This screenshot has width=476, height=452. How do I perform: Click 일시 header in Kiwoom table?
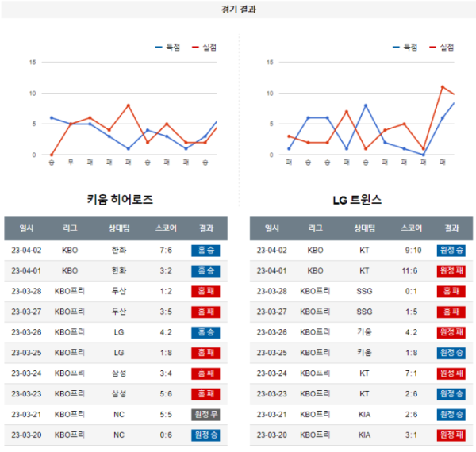pyautogui.click(x=26, y=228)
